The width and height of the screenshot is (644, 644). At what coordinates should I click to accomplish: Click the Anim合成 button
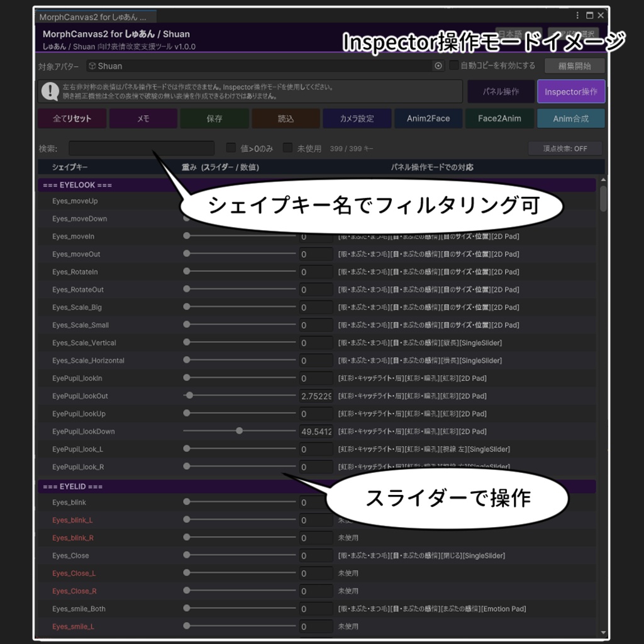coord(570,119)
